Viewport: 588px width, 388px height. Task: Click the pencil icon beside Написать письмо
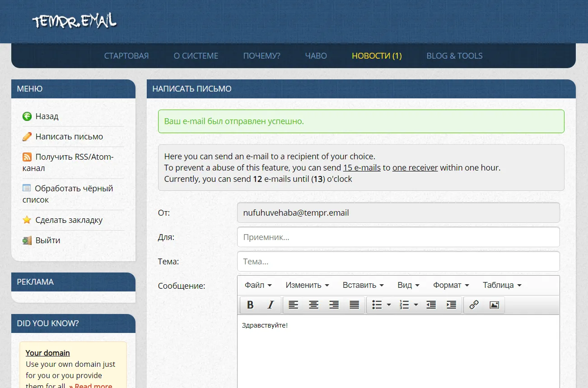tap(27, 137)
